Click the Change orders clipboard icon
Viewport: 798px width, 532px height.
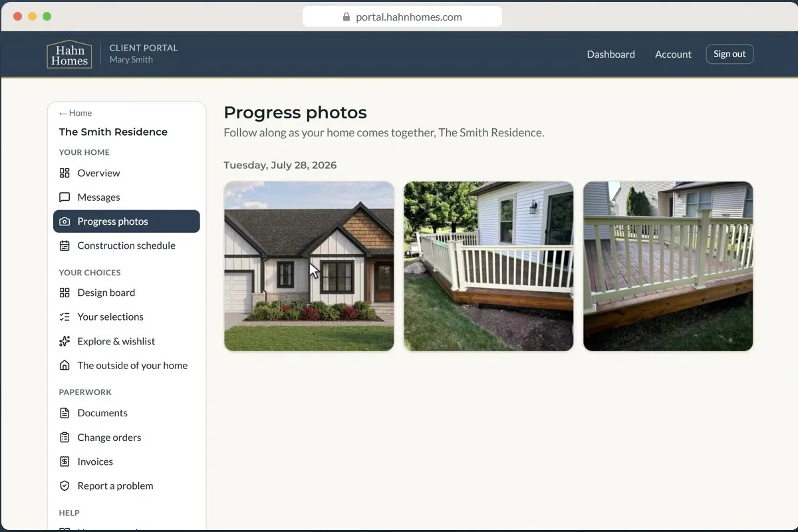click(x=65, y=438)
